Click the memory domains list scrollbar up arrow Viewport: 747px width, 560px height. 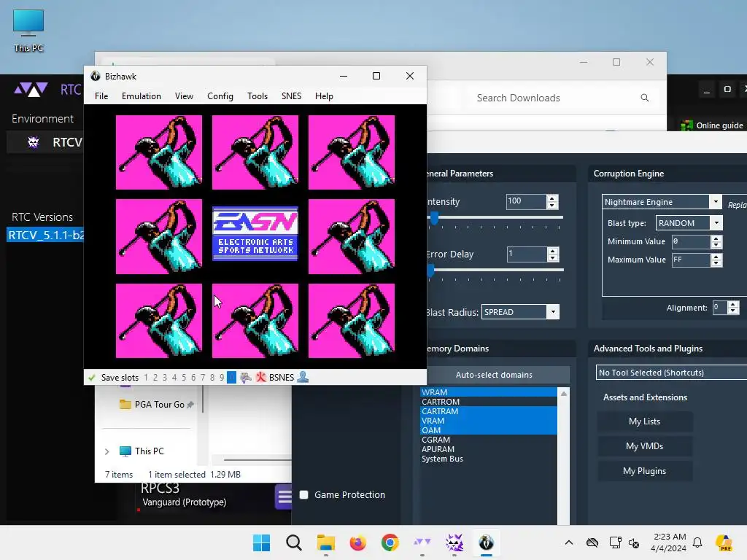coord(564,393)
